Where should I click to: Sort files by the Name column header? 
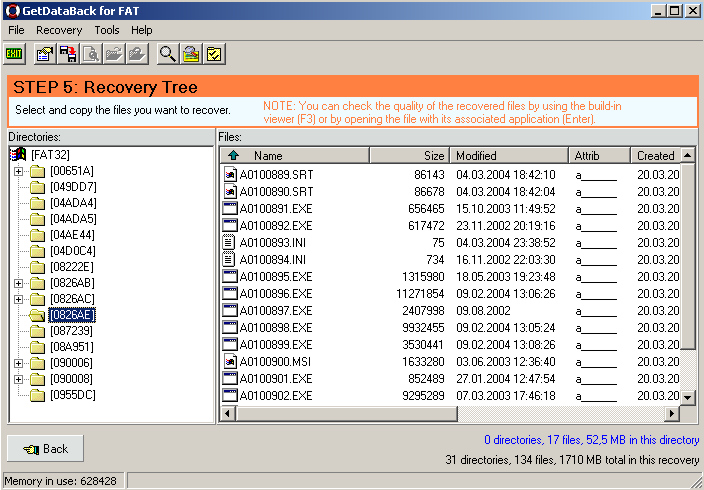(295, 155)
